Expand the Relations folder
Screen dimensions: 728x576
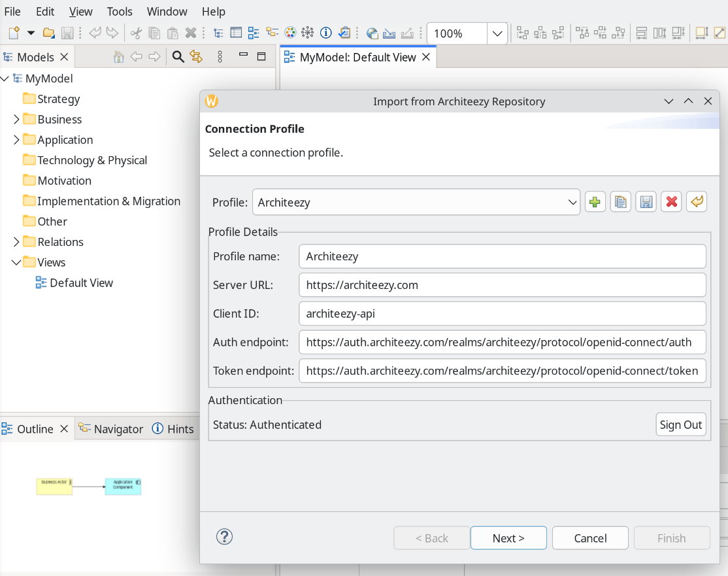[x=16, y=242]
